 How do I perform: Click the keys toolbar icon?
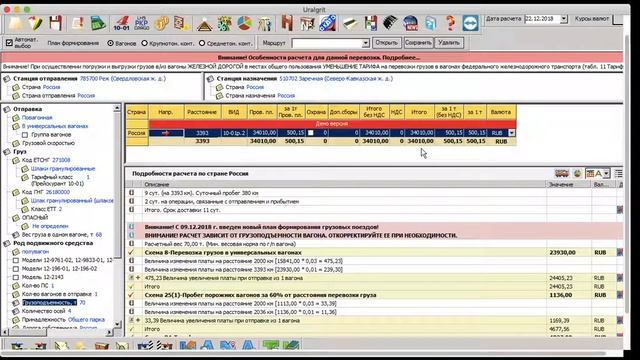tap(265, 24)
